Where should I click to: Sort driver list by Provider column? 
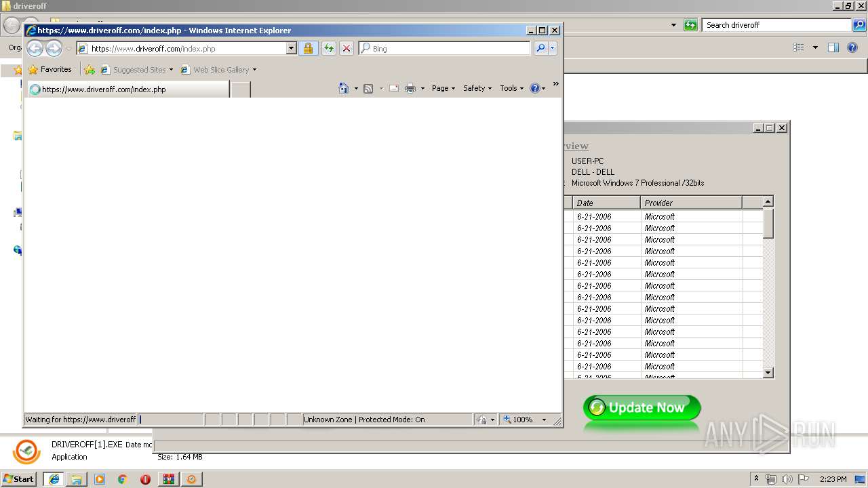[692, 203]
